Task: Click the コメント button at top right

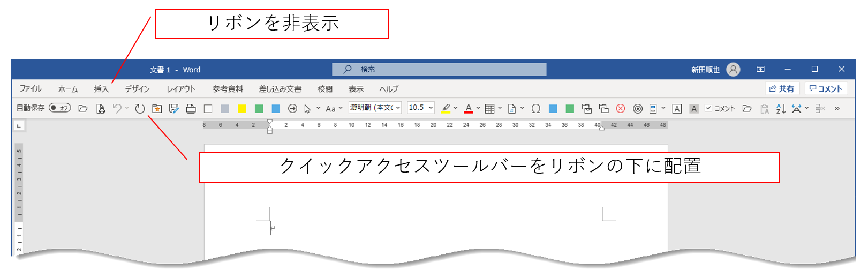Action: 826,89
